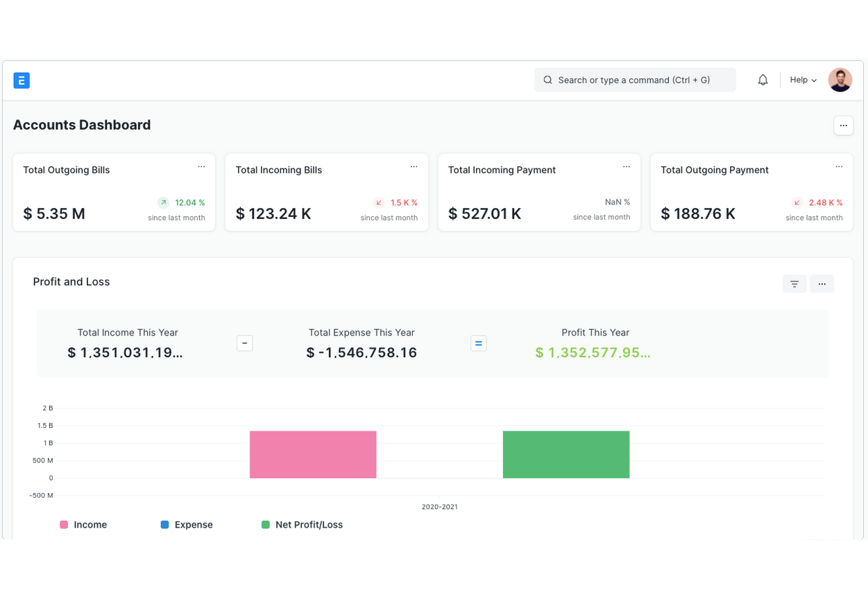Click the green Net Profit/Loss bar

click(x=565, y=455)
